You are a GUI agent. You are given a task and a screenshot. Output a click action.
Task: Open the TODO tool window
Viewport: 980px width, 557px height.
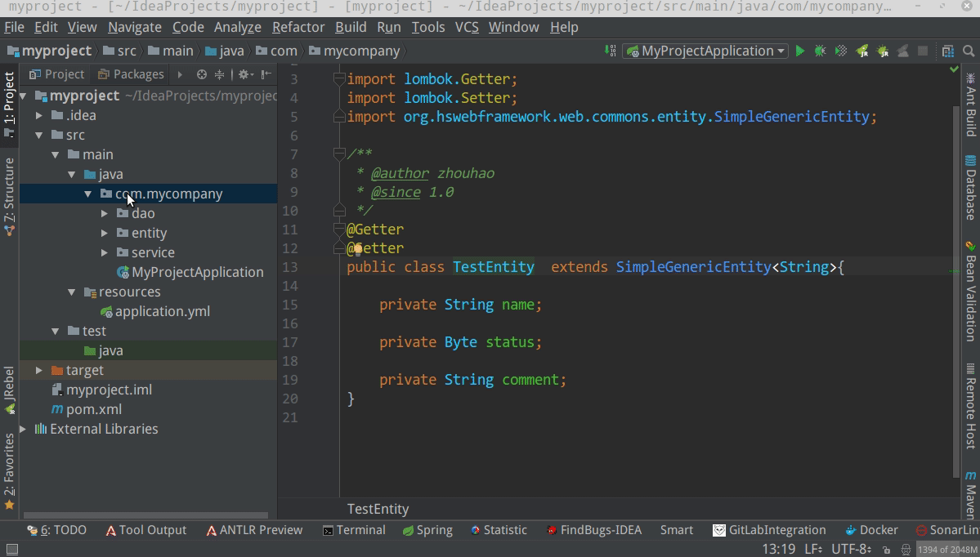[57, 530]
